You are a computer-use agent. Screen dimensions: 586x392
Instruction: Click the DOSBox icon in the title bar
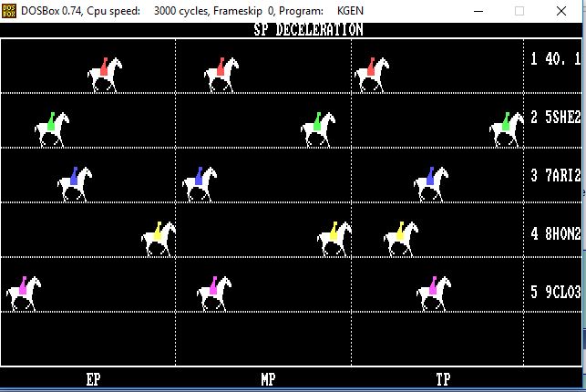(9, 11)
